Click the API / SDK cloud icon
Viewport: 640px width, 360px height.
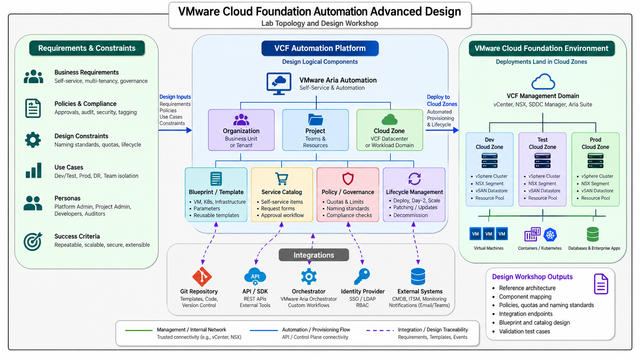(x=255, y=277)
